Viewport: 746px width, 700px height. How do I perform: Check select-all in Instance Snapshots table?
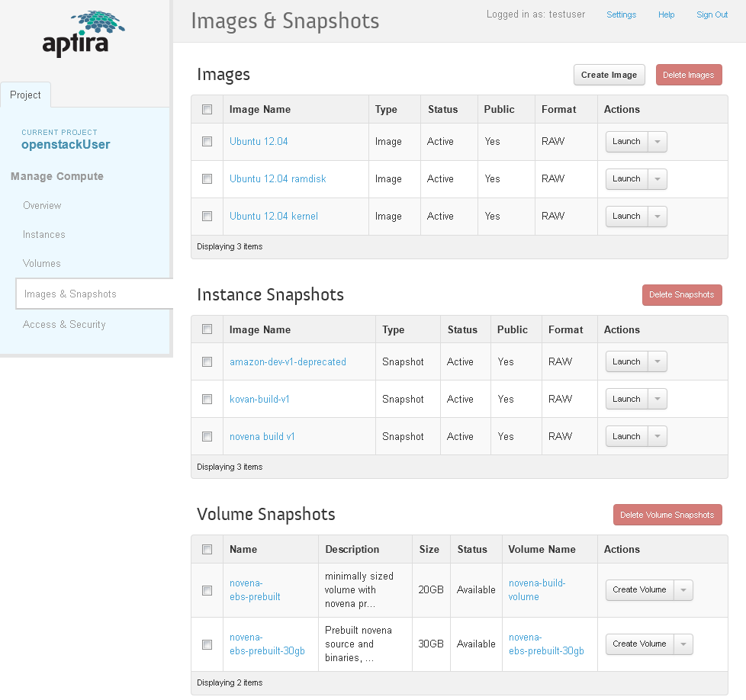[x=207, y=329]
